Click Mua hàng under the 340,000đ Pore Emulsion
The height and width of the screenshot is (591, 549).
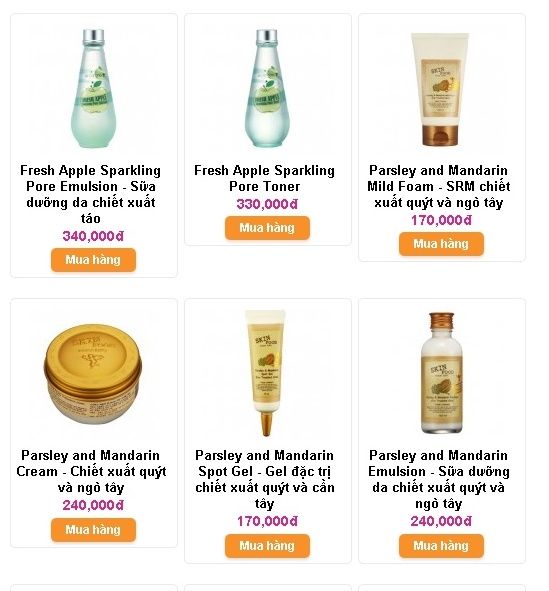pyautogui.click(x=93, y=260)
